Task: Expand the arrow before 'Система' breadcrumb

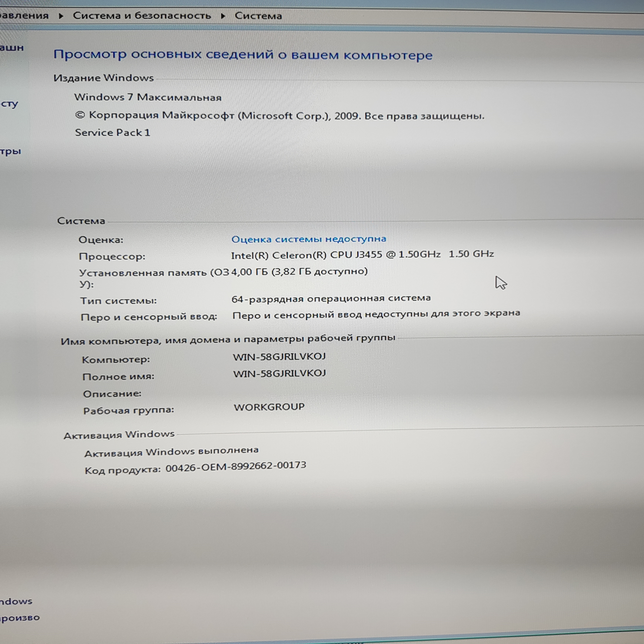Action: pyautogui.click(x=223, y=16)
